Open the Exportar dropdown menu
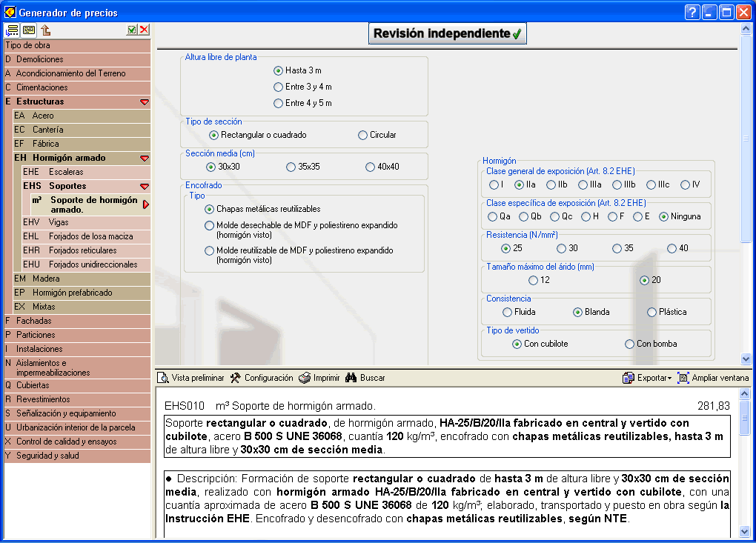The image size is (756, 543). [x=647, y=378]
